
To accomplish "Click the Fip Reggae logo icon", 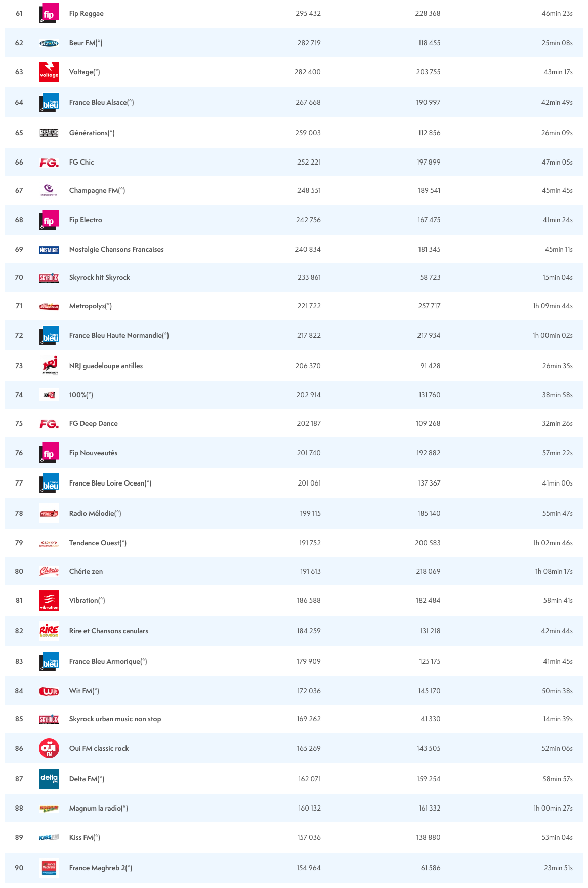I will [49, 14].
